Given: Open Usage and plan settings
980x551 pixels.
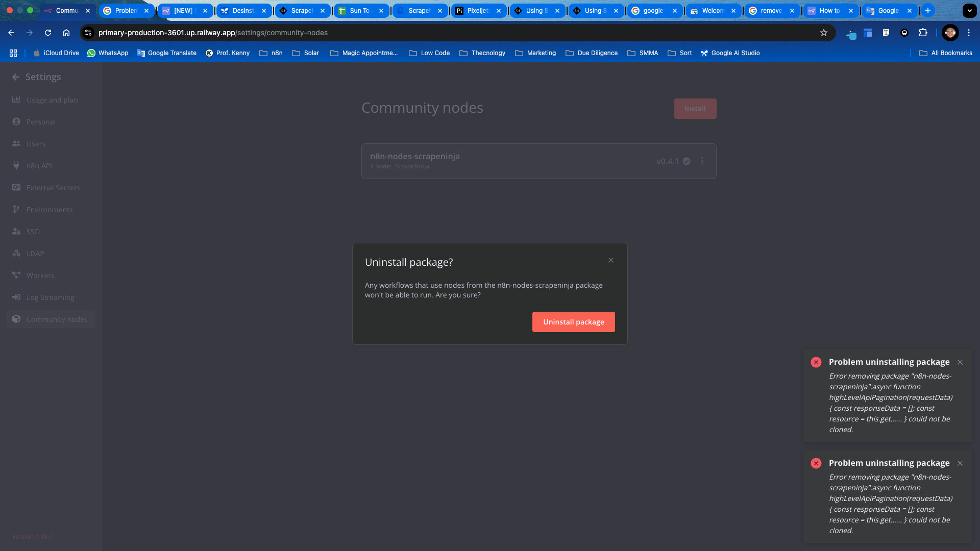Looking at the screenshot, I should [x=52, y=100].
